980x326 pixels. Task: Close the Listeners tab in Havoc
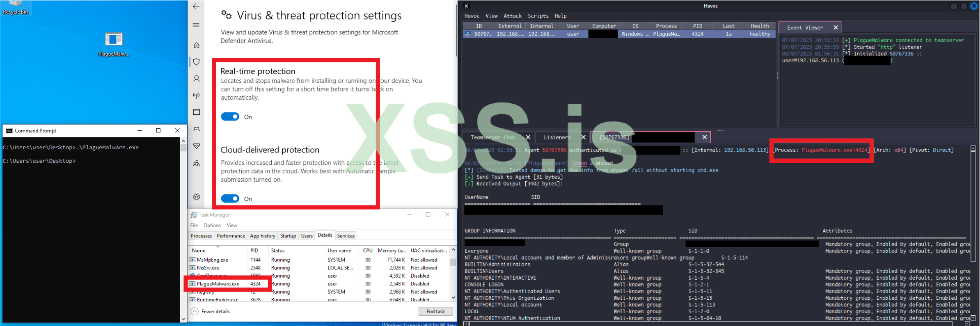[583, 137]
